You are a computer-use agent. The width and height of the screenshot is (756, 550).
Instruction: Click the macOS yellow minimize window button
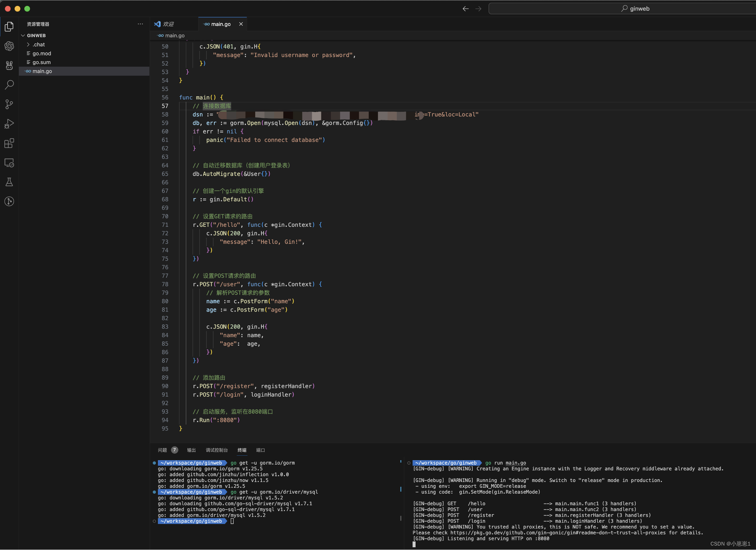coord(17,9)
